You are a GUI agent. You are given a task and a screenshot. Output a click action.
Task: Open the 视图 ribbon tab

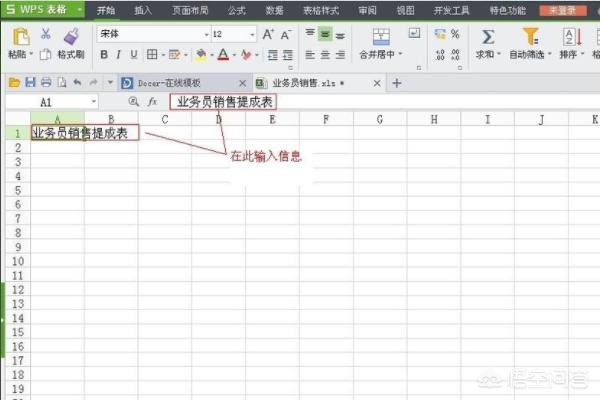tap(405, 10)
